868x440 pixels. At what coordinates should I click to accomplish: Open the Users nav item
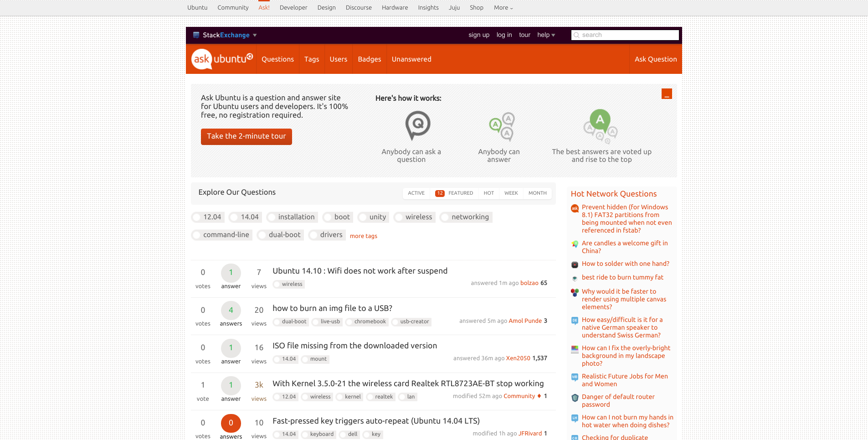click(x=339, y=59)
